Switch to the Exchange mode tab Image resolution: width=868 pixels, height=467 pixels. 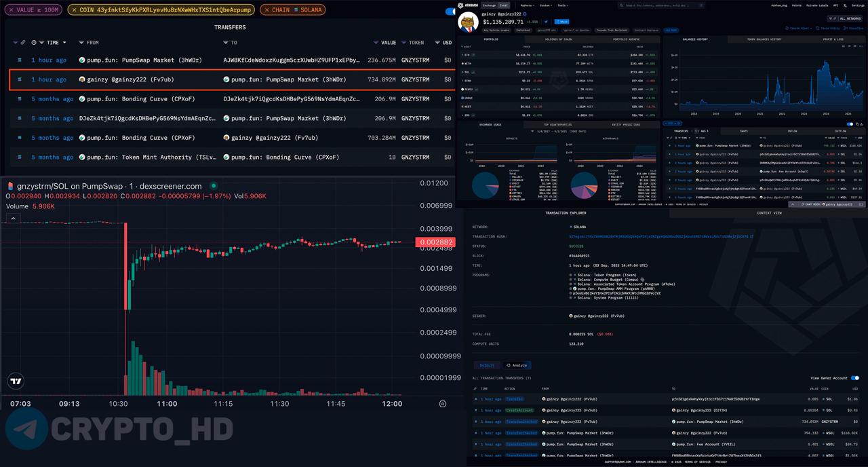pos(489,5)
